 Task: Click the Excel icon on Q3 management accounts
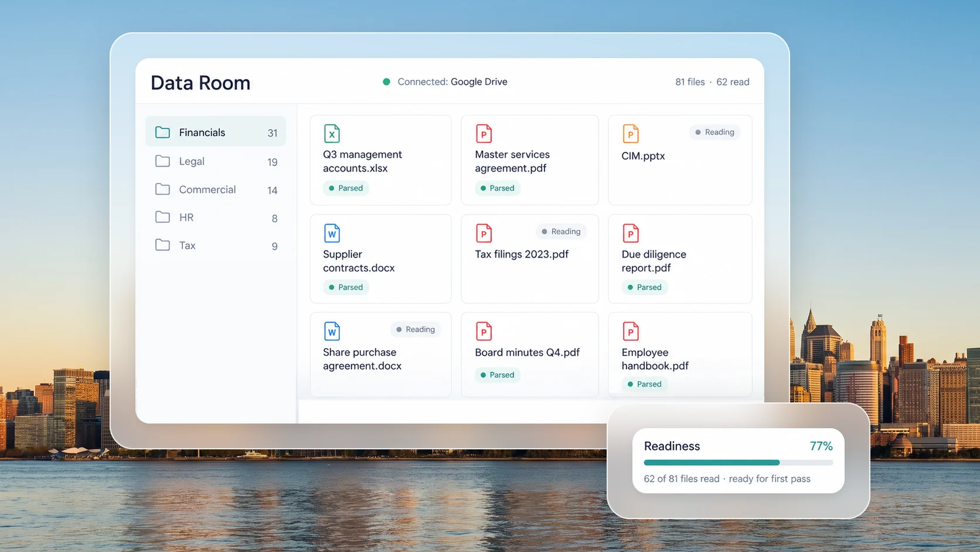coord(332,134)
